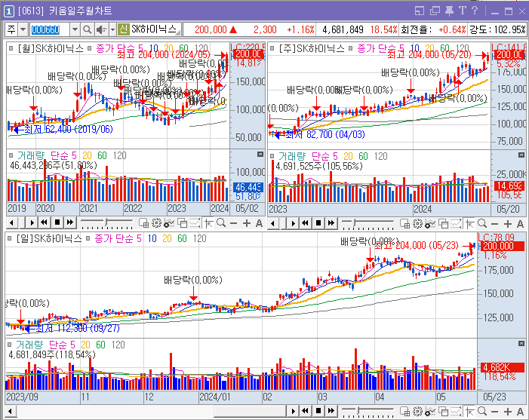The height and width of the screenshot is (420, 529).
Task: Zoom out with minus in monthly chart toolbar
Action: click(x=233, y=223)
